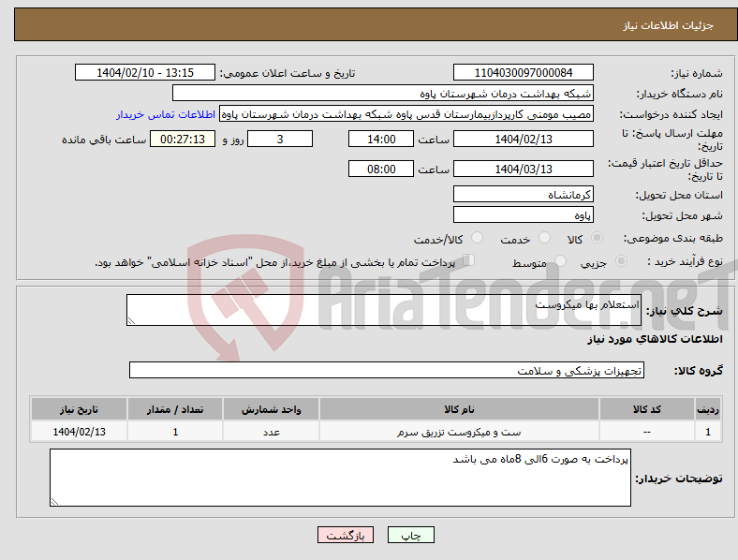This screenshot has height=560, width=738.
Task: Click the validity hour field 08:00
Action: click(x=381, y=169)
